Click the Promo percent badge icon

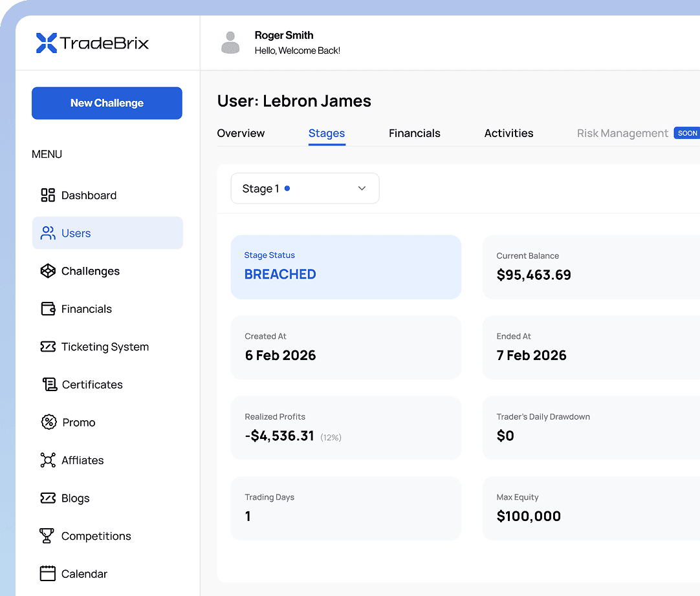click(49, 423)
